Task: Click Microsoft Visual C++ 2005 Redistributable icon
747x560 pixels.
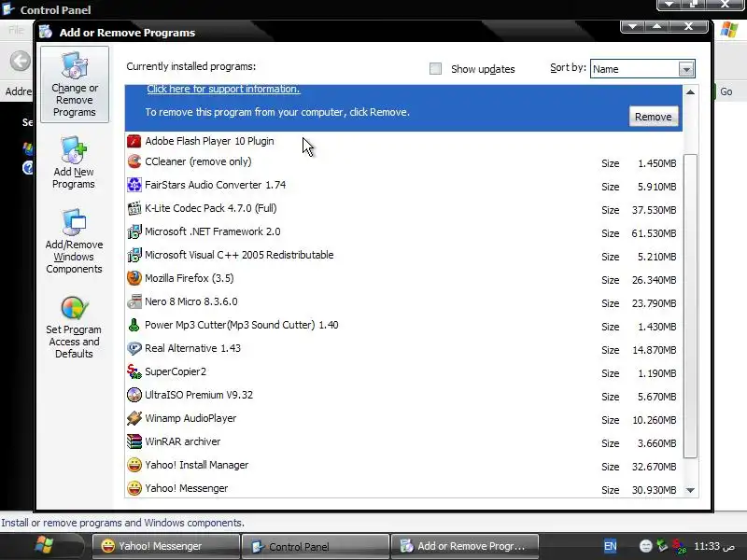Action: point(134,255)
